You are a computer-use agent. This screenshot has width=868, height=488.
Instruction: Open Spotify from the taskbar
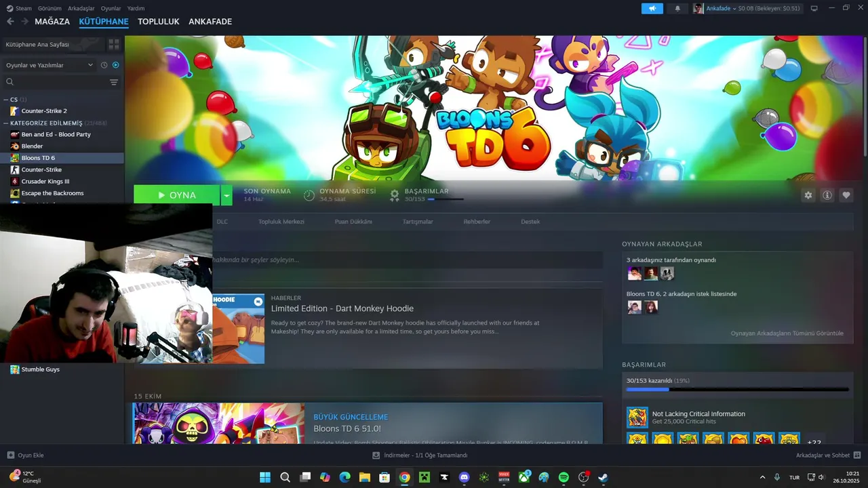[x=564, y=477]
